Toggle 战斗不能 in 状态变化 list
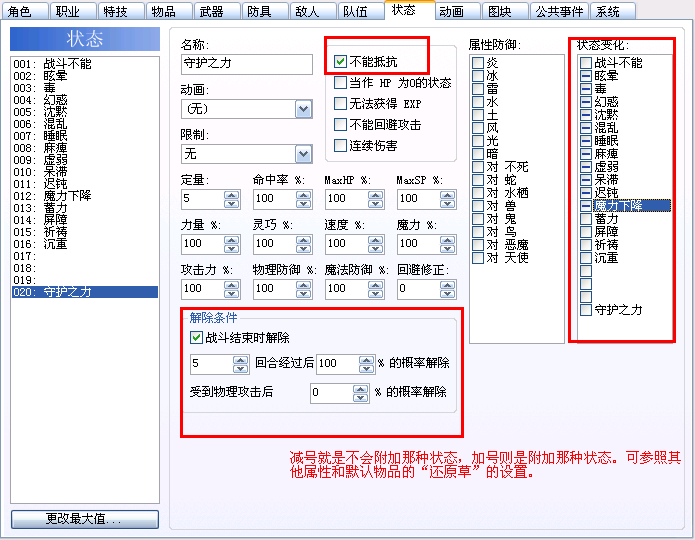This screenshot has height=540, width=695. [586, 63]
